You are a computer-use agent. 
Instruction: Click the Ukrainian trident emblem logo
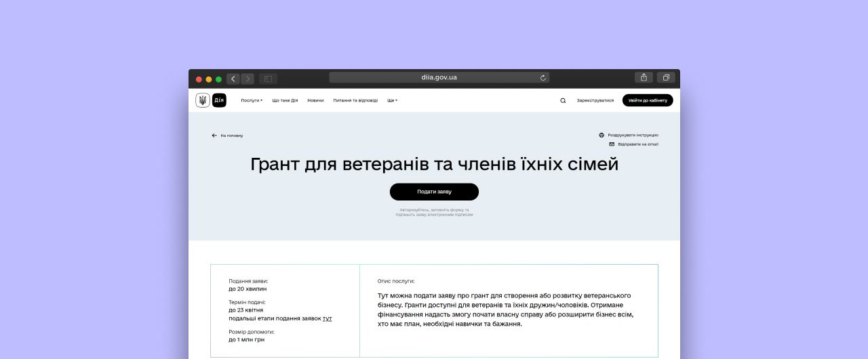point(203,100)
